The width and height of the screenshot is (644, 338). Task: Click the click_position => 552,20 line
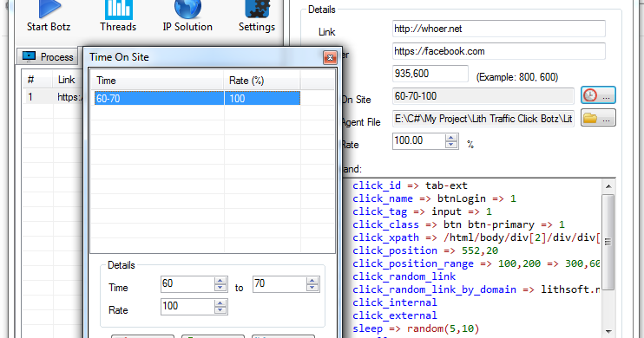(x=425, y=251)
